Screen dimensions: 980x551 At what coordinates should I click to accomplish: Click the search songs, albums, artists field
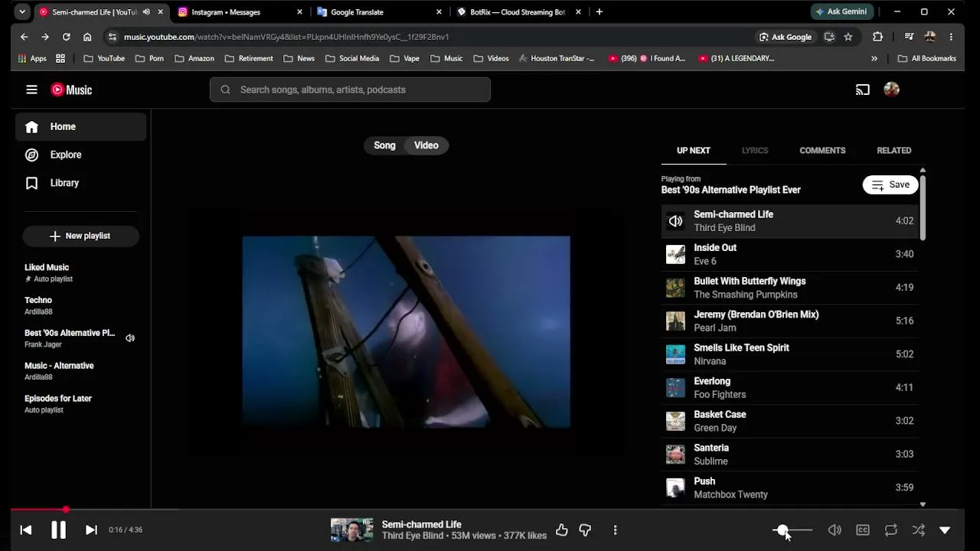tap(350, 90)
